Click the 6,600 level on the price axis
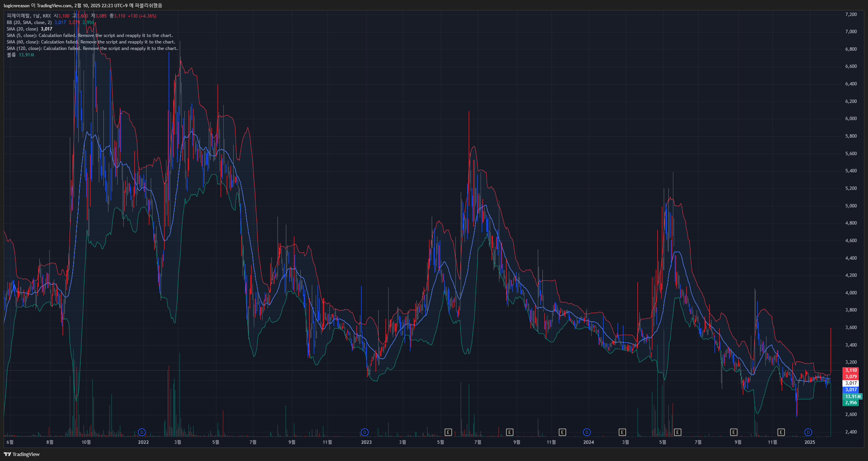Screen dimensions: 868x461 point(851,66)
